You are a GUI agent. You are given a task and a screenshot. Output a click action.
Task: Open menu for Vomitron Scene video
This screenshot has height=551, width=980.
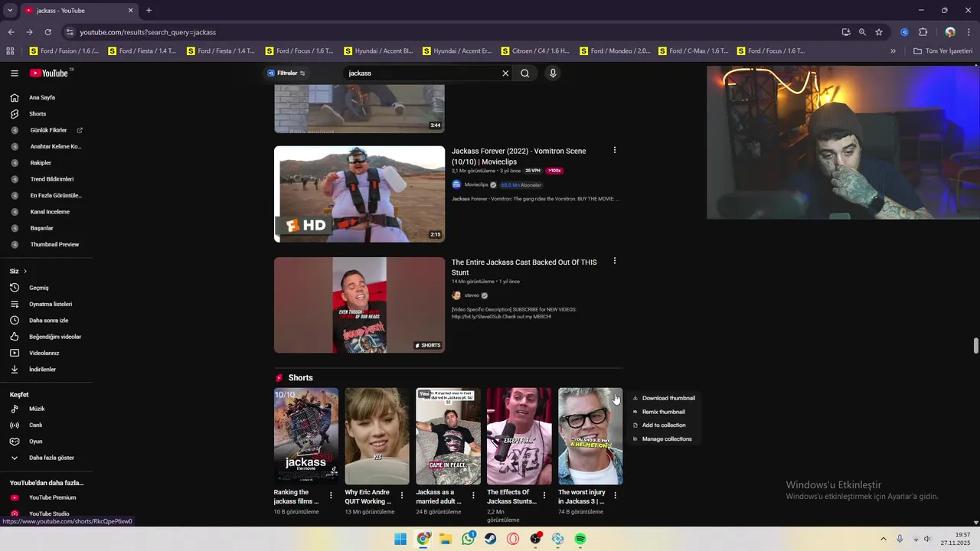pos(614,151)
